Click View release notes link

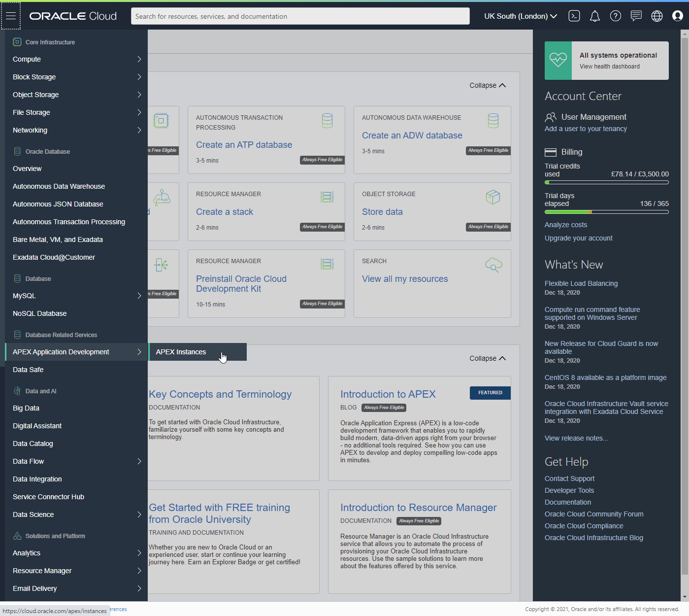576,438
